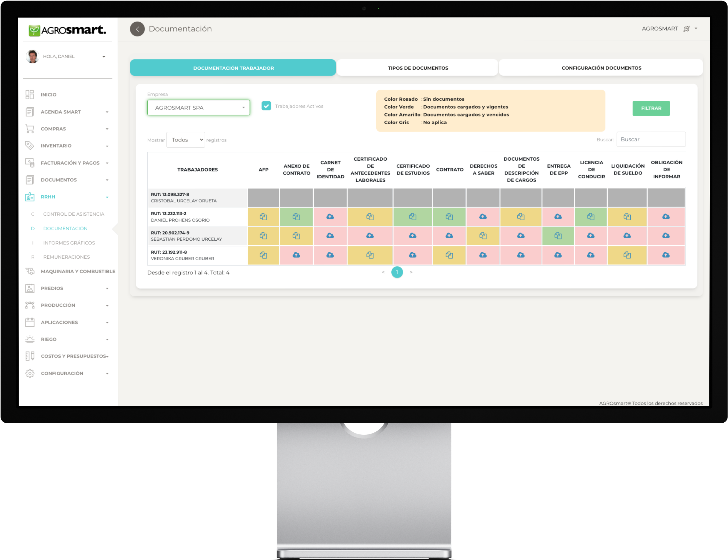This screenshot has width=728, height=560.
Task: Upload Carnet de Identidad for Daniel Prohens
Action: tap(330, 217)
